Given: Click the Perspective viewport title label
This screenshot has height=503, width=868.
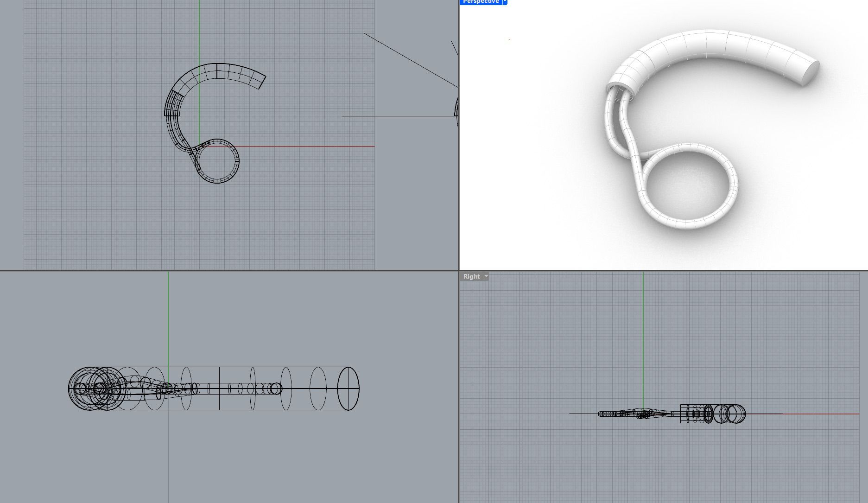Looking at the screenshot, I should pyautogui.click(x=481, y=2).
